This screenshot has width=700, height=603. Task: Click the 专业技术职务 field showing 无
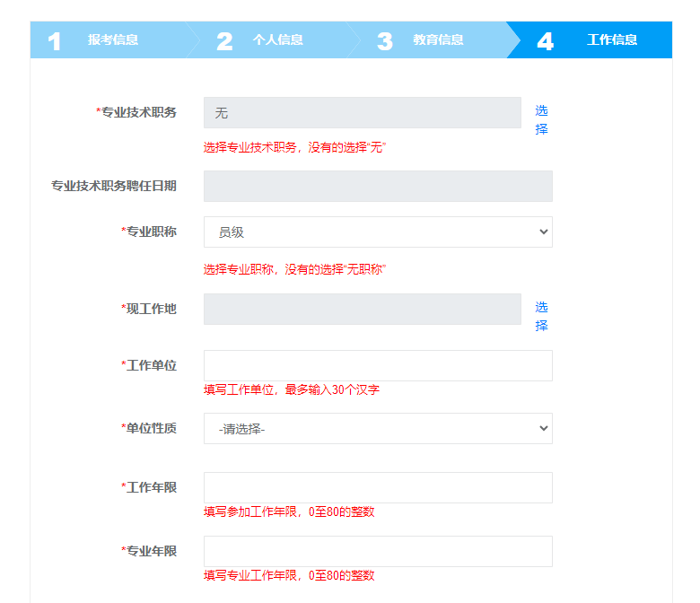(363, 112)
